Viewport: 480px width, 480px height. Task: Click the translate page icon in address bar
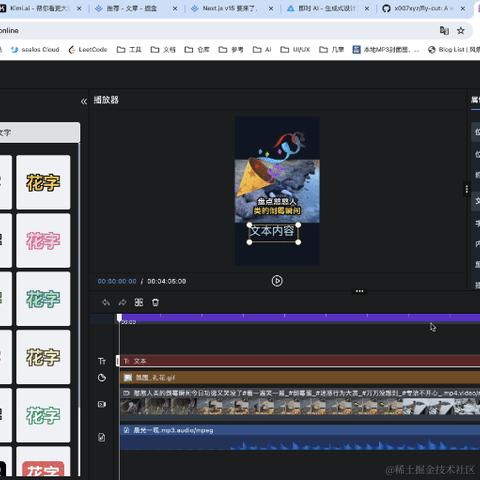pos(444,31)
